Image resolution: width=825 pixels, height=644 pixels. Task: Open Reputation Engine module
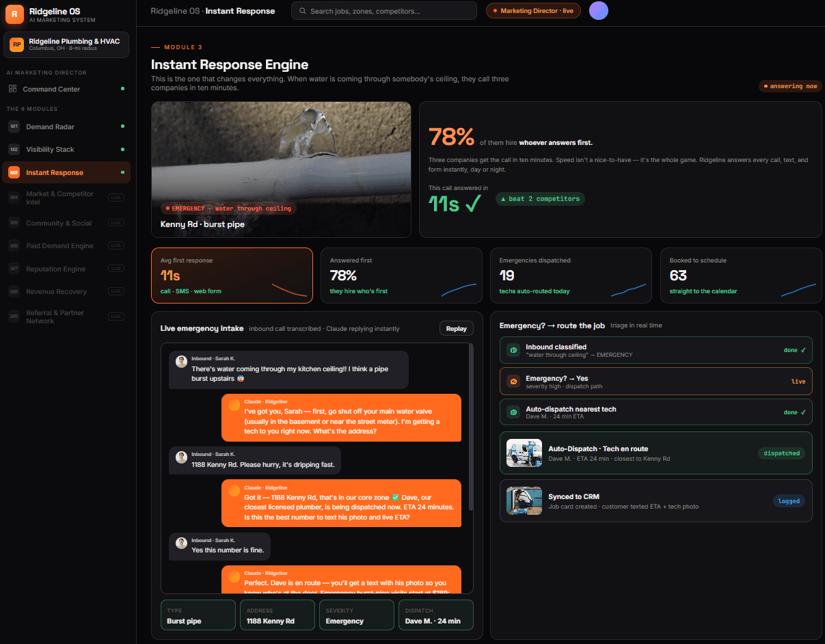(x=65, y=269)
